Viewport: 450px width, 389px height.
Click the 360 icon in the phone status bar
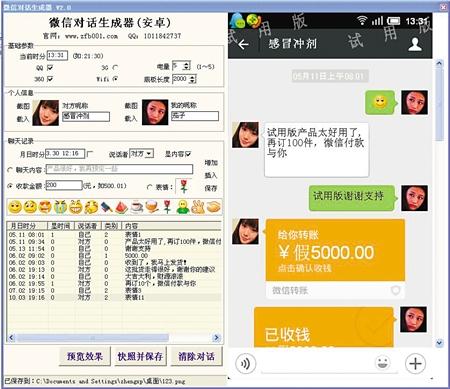pyautogui.click(x=255, y=21)
